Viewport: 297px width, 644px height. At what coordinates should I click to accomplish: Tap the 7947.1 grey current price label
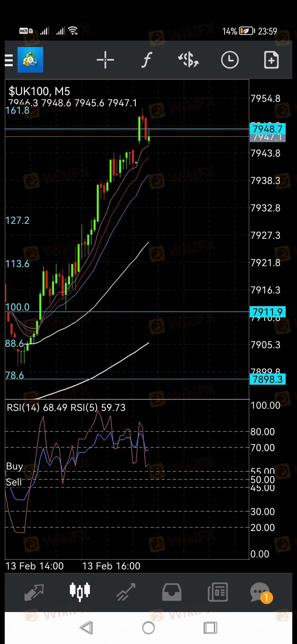(x=267, y=138)
